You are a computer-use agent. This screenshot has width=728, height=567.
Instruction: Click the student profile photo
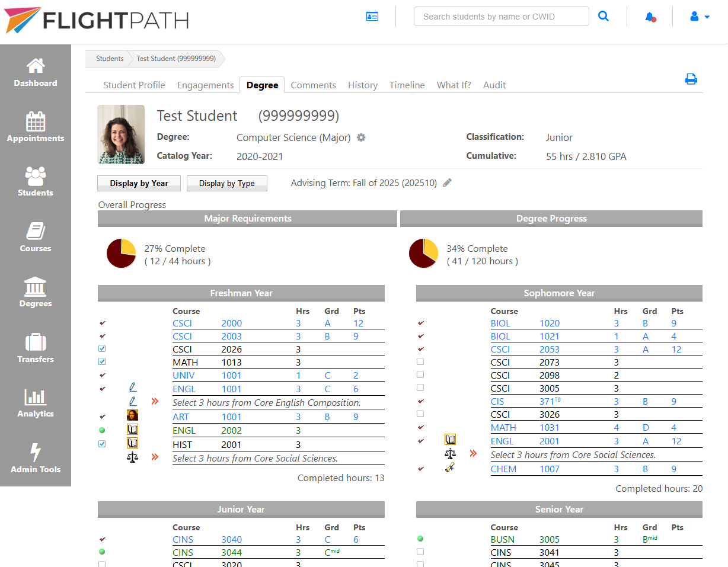click(x=121, y=134)
